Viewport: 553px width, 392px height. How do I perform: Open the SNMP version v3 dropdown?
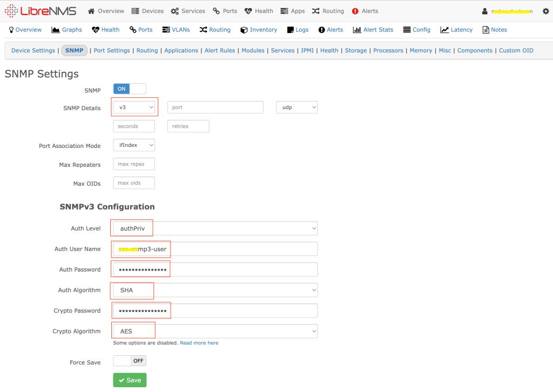[x=134, y=107]
